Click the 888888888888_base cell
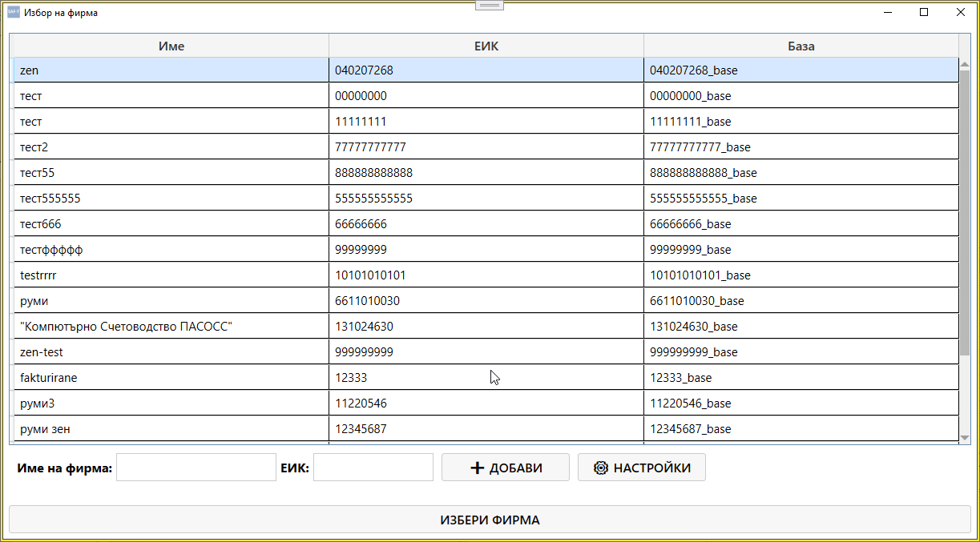This screenshot has width=980, height=542. pos(801,173)
